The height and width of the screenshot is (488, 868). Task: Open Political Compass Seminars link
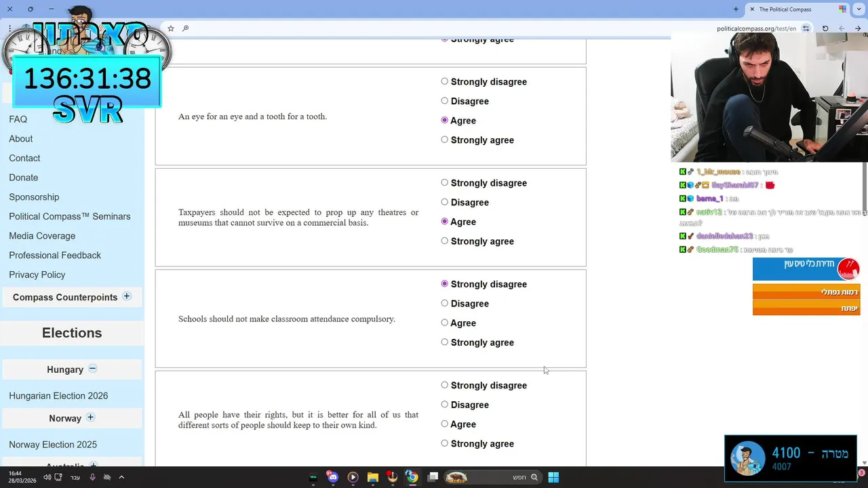click(x=70, y=217)
